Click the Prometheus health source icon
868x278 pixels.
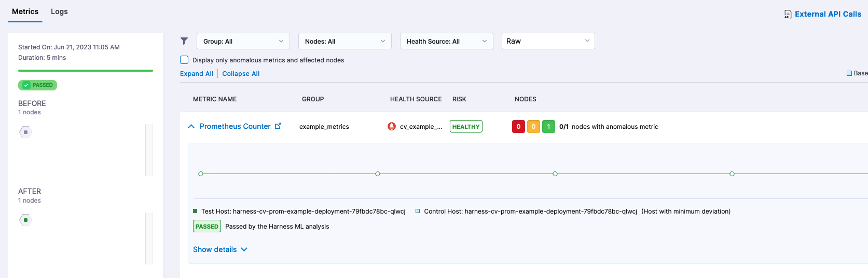pyautogui.click(x=392, y=126)
